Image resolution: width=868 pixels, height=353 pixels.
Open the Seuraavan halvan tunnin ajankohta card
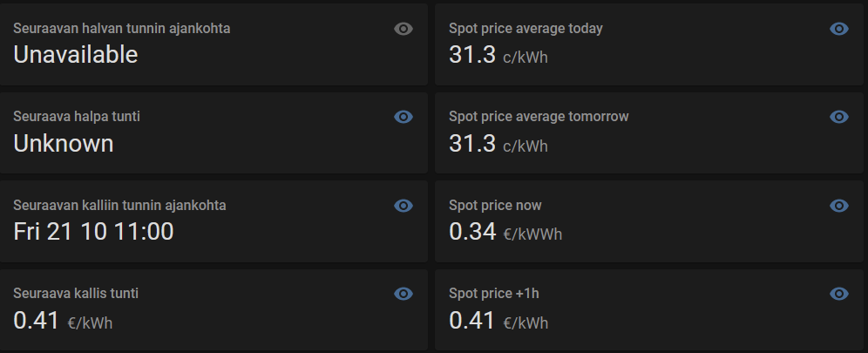coord(121,29)
